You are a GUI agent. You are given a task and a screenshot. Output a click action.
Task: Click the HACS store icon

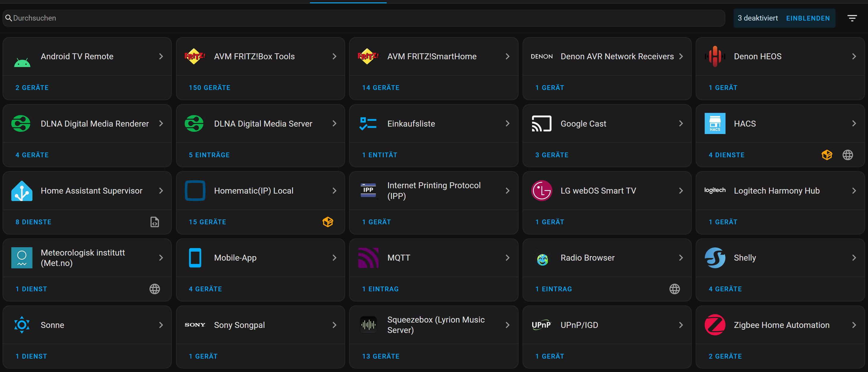pyautogui.click(x=715, y=123)
